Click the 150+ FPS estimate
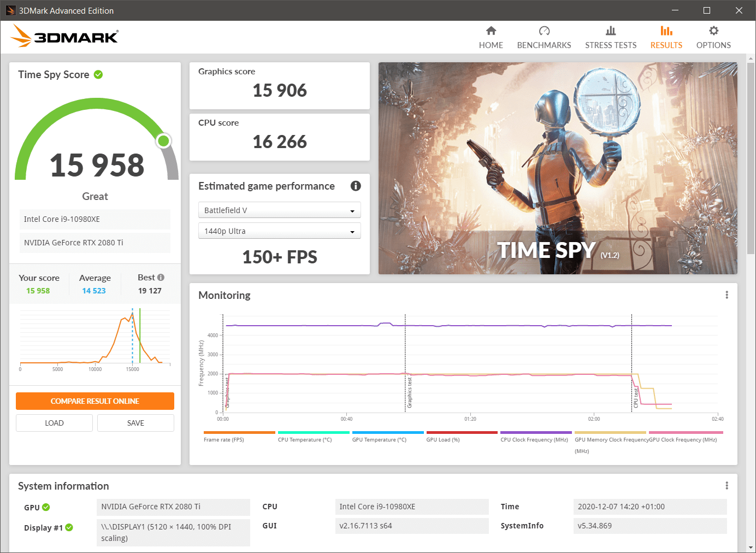Viewport: 756px width, 553px height. click(x=280, y=257)
